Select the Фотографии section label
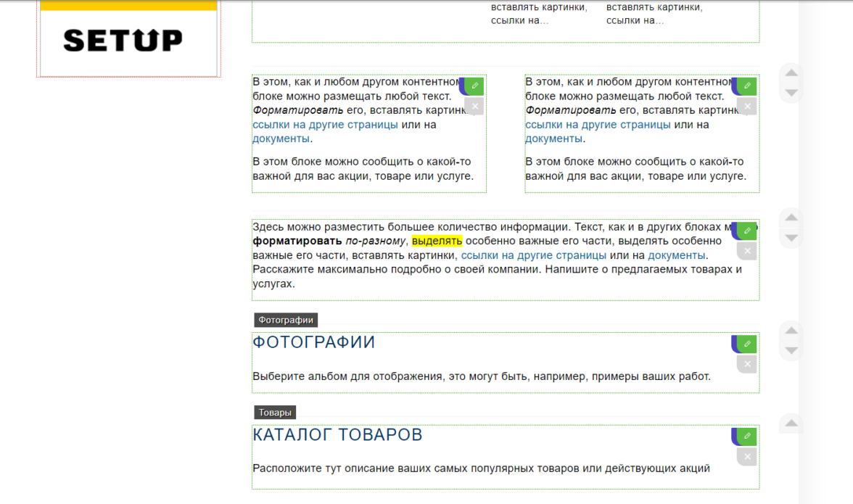The height and width of the screenshot is (504, 853). [x=286, y=320]
